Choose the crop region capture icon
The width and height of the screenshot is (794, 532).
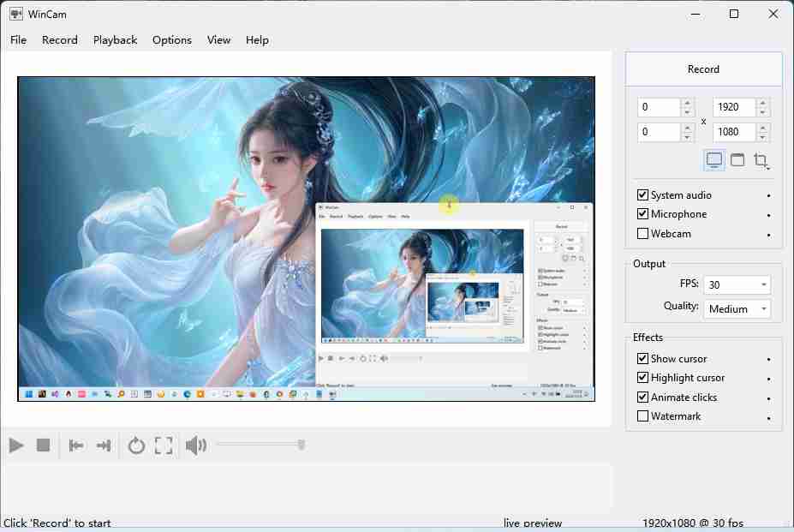tap(761, 160)
